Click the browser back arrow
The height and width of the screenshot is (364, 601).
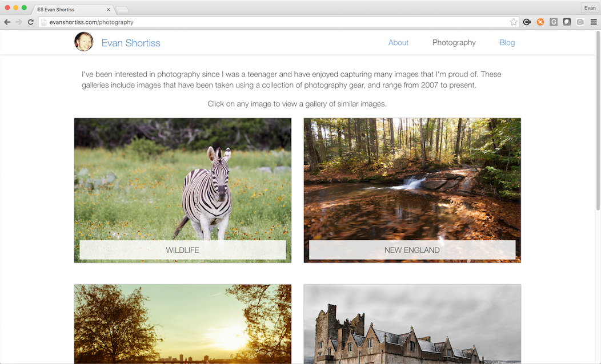click(x=7, y=22)
